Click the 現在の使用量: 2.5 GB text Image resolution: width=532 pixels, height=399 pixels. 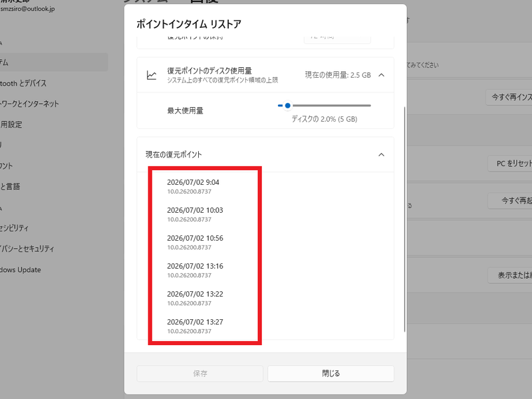tap(338, 75)
